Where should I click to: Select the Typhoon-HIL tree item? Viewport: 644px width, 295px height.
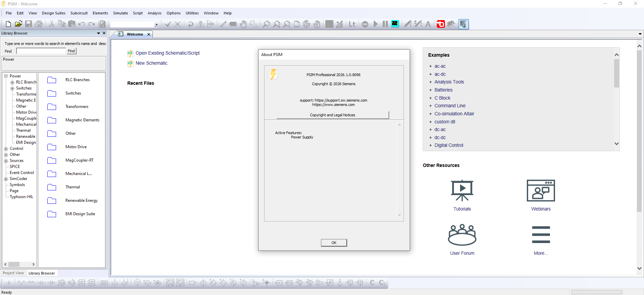click(x=21, y=197)
